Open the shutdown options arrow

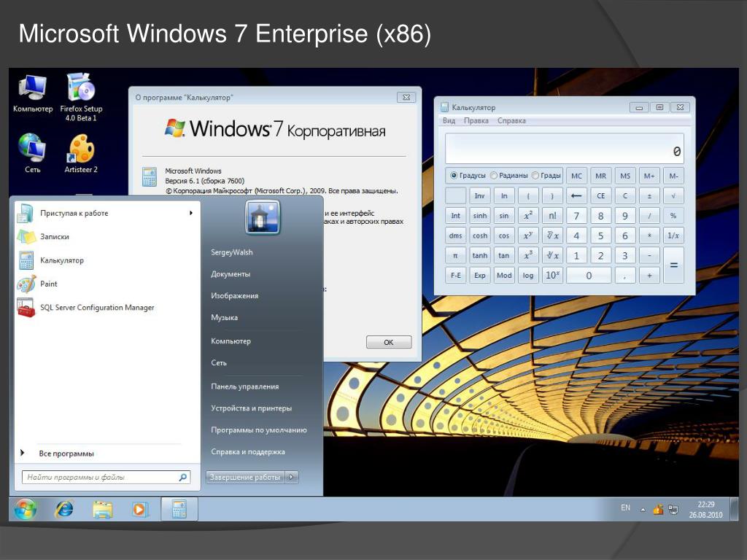tap(292, 477)
